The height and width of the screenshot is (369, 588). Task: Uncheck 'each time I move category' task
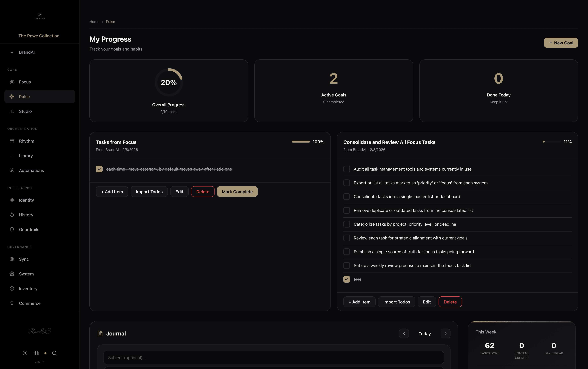coord(99,169)
